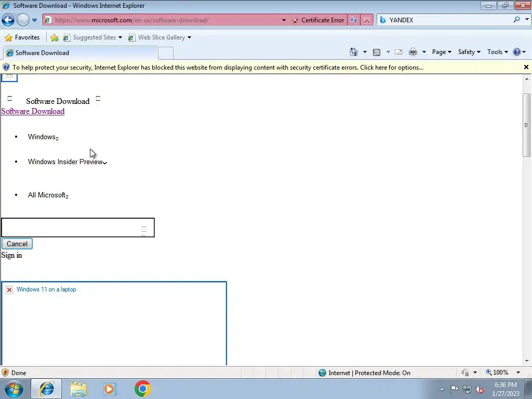Click the Refresh page icon

click(353, 20)
